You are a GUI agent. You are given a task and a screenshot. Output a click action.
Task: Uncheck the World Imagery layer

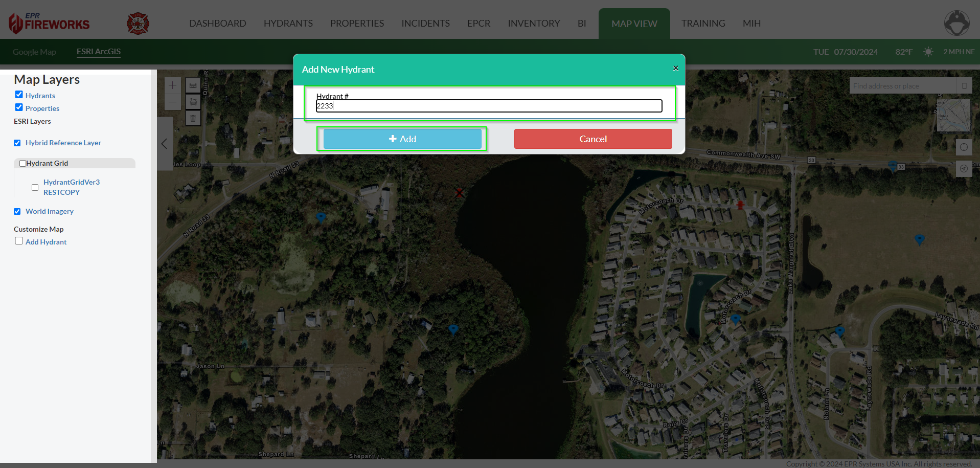click(x=17, y=212)
